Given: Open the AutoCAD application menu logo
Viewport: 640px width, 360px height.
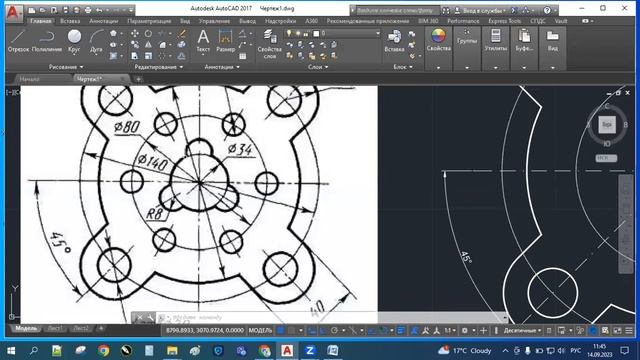Looking at the screenshot, I should [x=14, y=12].
